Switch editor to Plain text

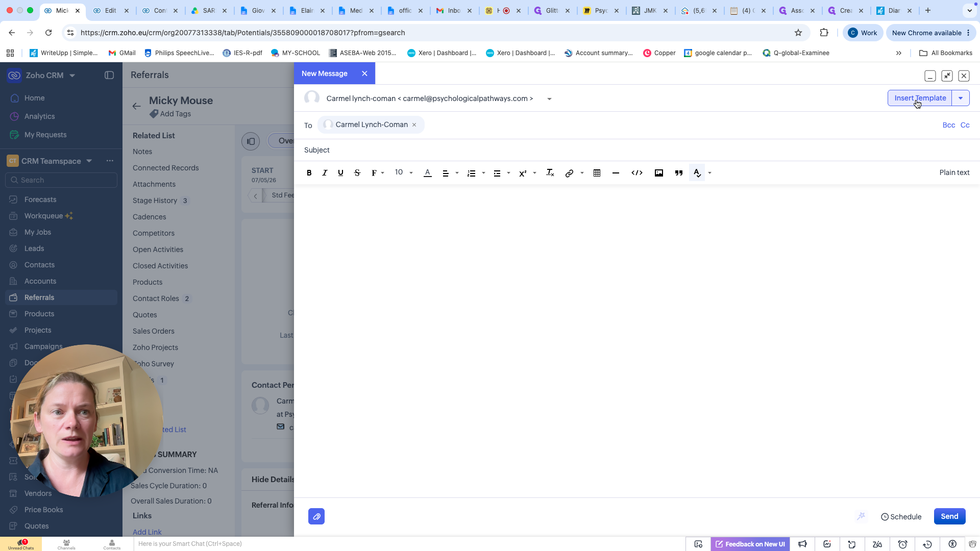[x=954, y=172]
